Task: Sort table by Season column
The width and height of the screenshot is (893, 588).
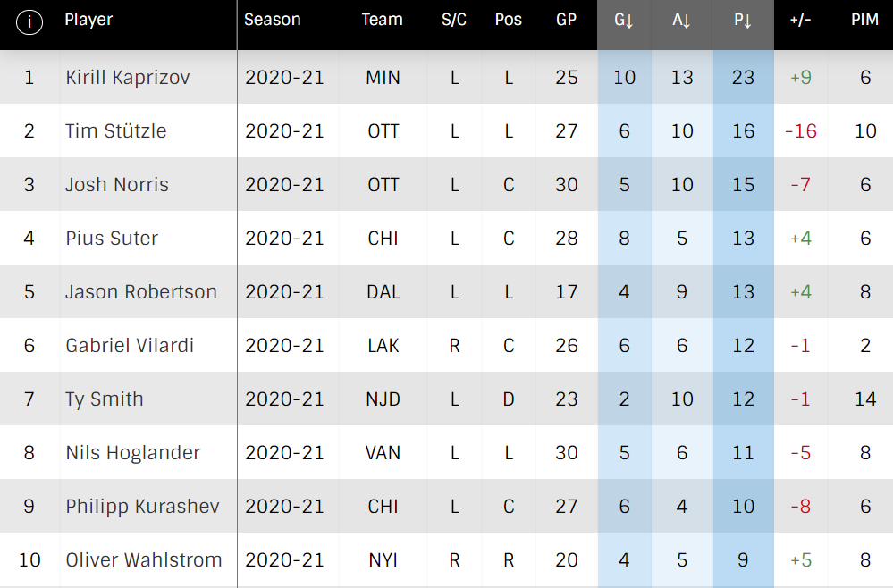Action: pyautogui.click(x=273, y=20)
